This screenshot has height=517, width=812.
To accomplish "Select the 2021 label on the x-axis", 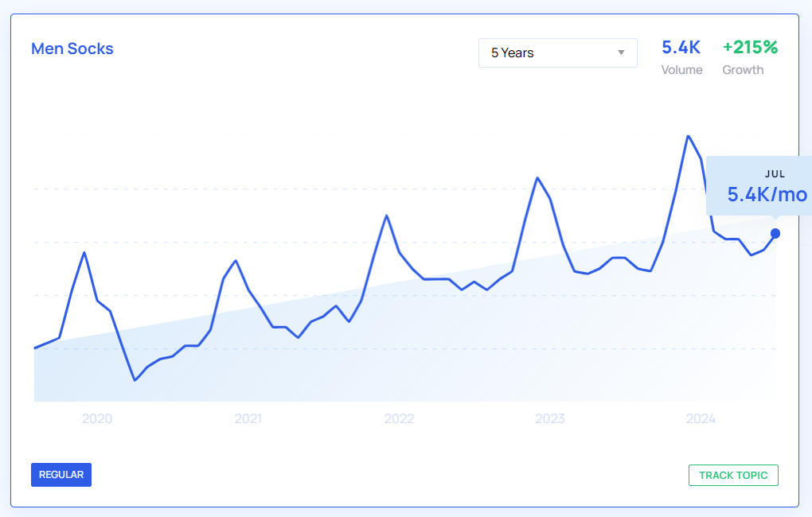I will tap(248, 418).
